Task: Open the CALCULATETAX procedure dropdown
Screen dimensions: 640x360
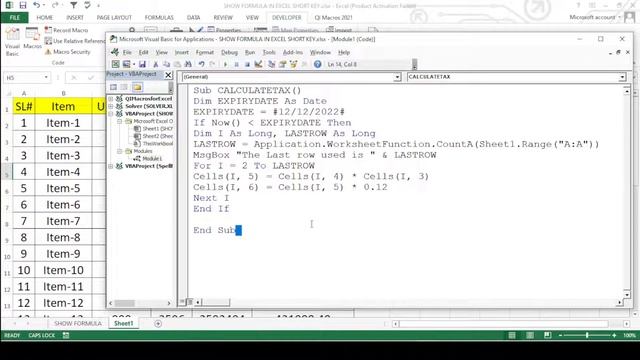Action: click(622, 77)
